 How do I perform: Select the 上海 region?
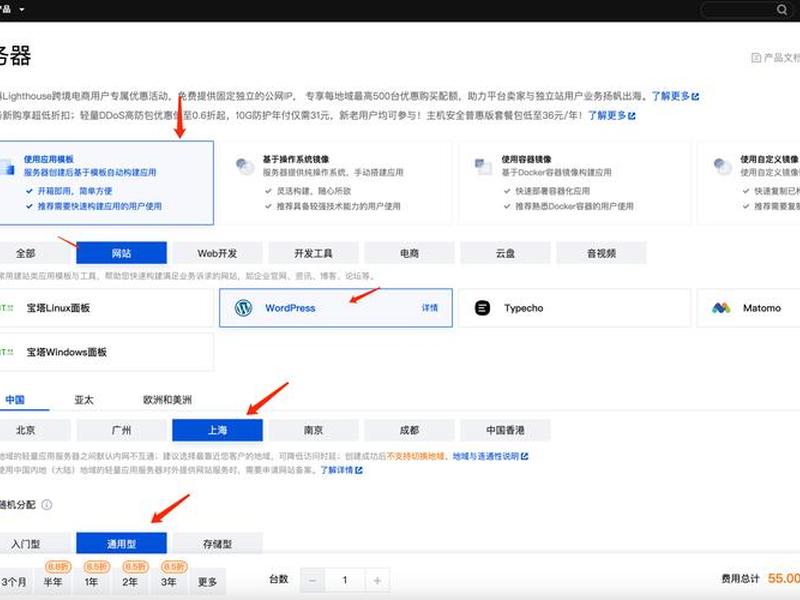[x=217, y=430]
